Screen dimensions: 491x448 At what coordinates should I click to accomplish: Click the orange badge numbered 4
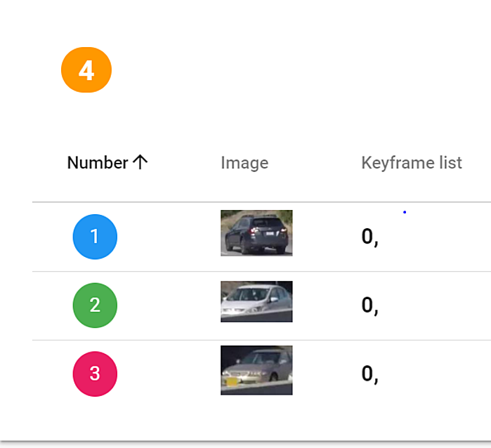pos(86,70)
